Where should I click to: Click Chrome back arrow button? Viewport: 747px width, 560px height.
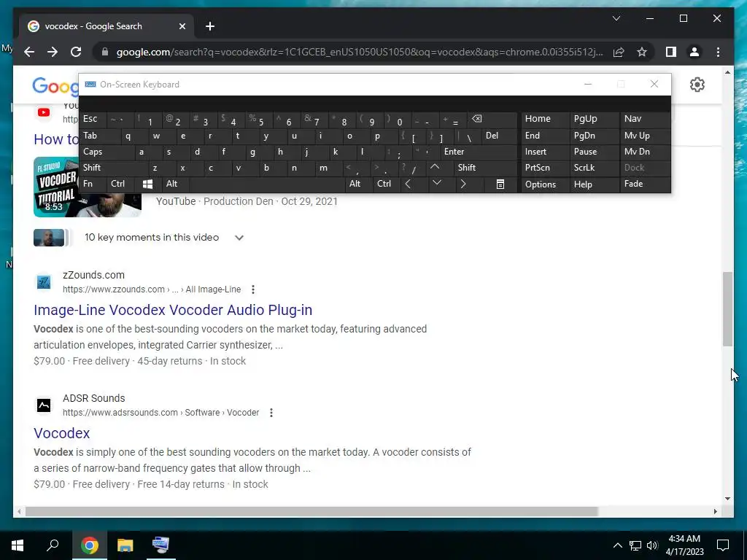pyautogui.click(x=29, y=52)
